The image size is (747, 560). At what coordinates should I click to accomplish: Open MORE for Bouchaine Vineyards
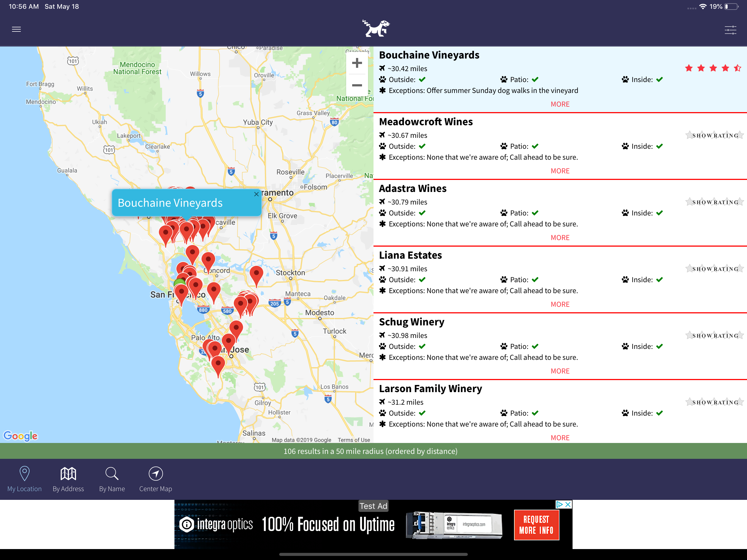(x=560, y=104)
